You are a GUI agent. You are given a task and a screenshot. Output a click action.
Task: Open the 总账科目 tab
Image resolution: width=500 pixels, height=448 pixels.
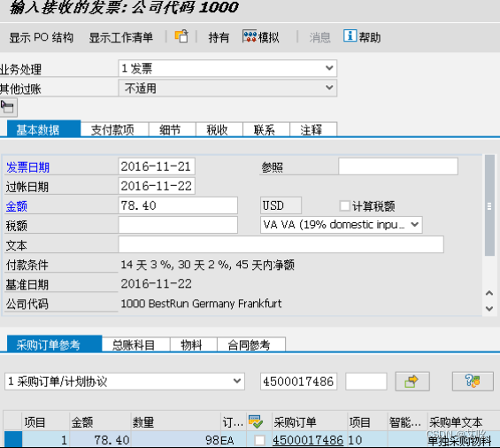(x=136, y=344)
